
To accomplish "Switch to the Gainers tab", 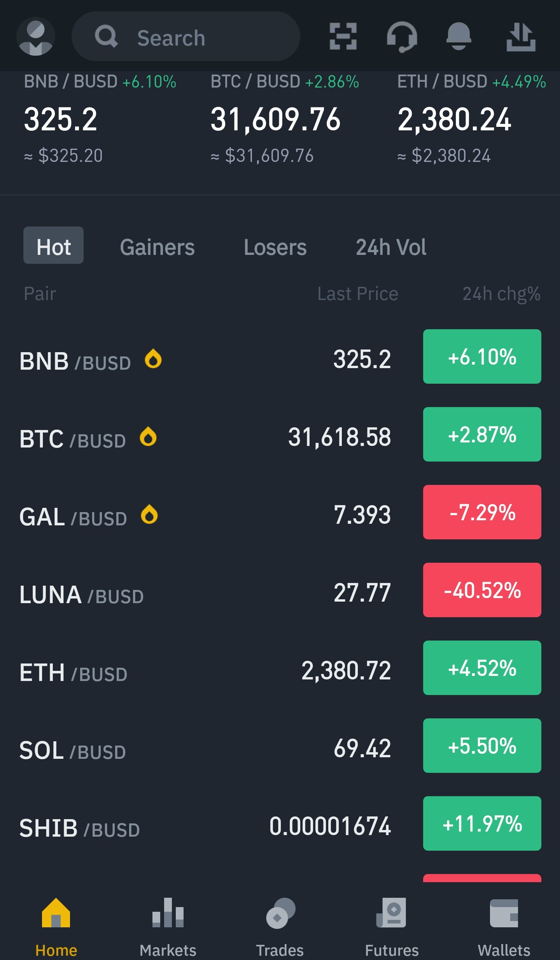I will pyautogui.click(x=157, y=247).
